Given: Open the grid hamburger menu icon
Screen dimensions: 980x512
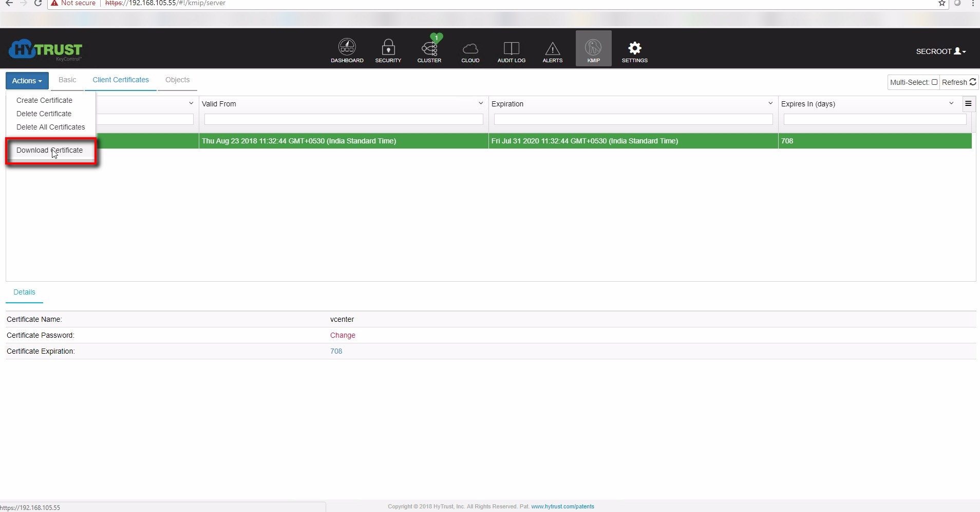Looking at the screenshot, I should point(968,104).
